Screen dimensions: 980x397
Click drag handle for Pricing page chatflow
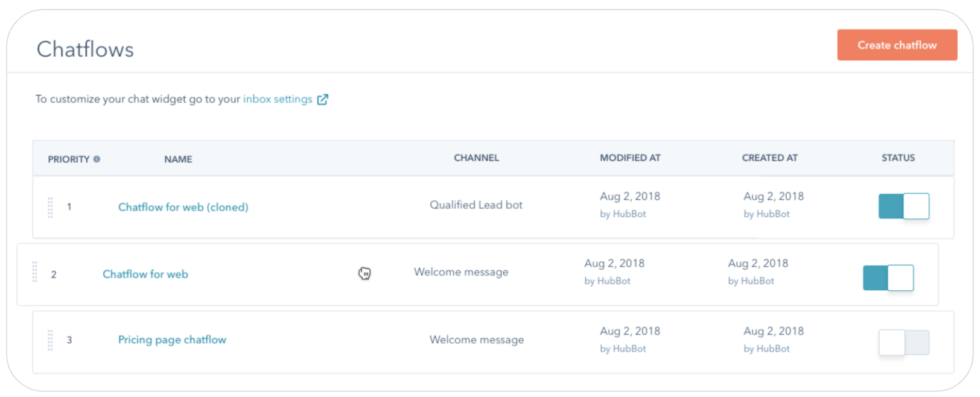click(x=50, y=340)
